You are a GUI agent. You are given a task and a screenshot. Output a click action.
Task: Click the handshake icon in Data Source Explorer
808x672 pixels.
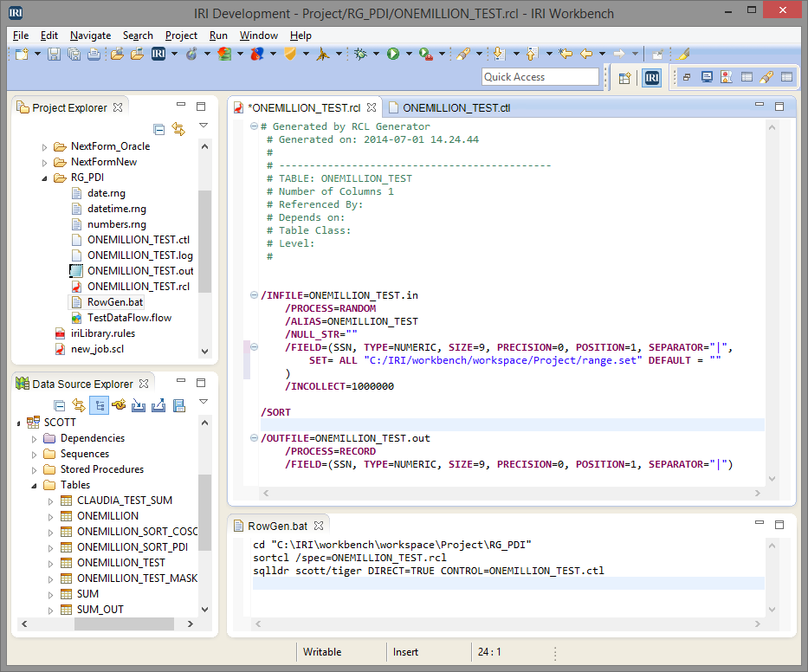pos(119,405)
